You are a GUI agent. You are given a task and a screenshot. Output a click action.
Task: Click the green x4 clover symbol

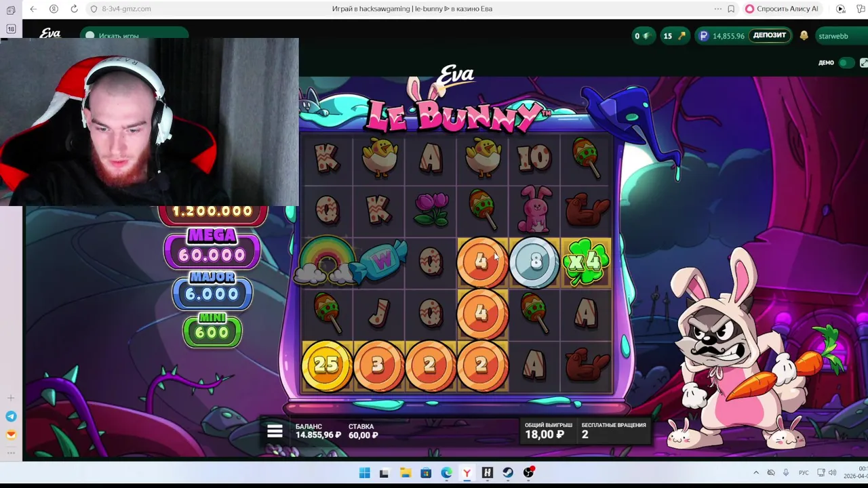coord(586,261)
